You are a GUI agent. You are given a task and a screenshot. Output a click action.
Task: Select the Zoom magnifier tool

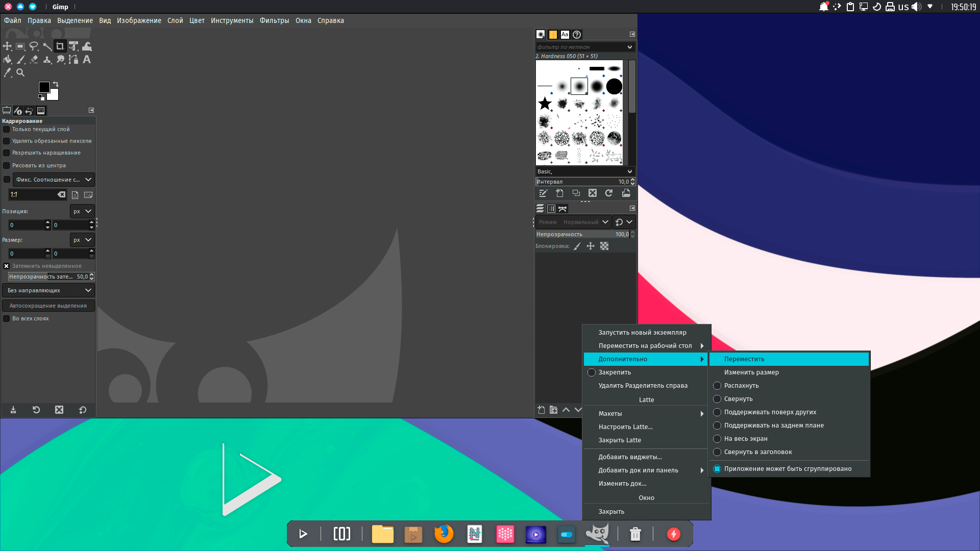[20, 73]
